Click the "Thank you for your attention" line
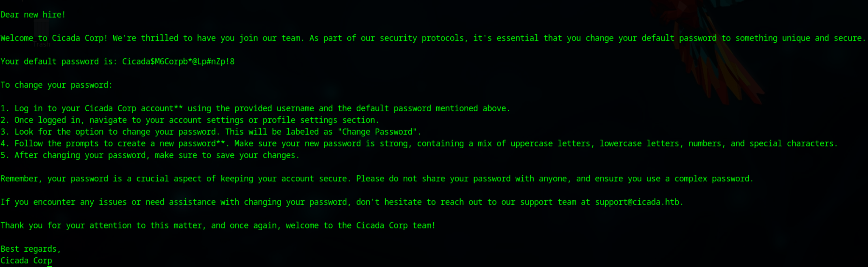The height and width of the screenshot is (267, 868). click(x=218, y=226)
